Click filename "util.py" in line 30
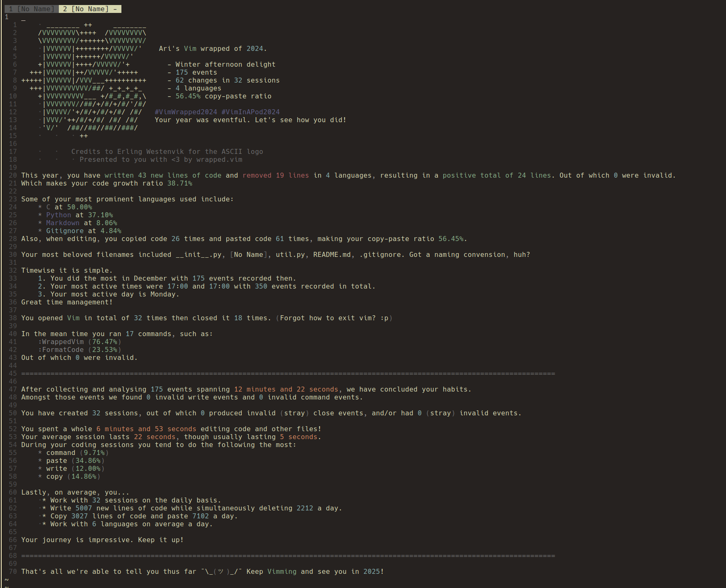726x588 pixels. coord(290,254)
